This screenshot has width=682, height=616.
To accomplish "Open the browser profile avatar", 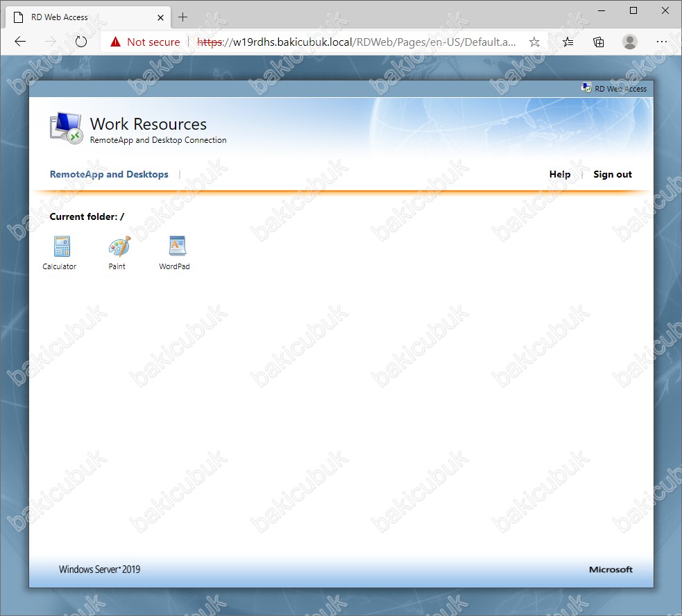I will 629,42.
